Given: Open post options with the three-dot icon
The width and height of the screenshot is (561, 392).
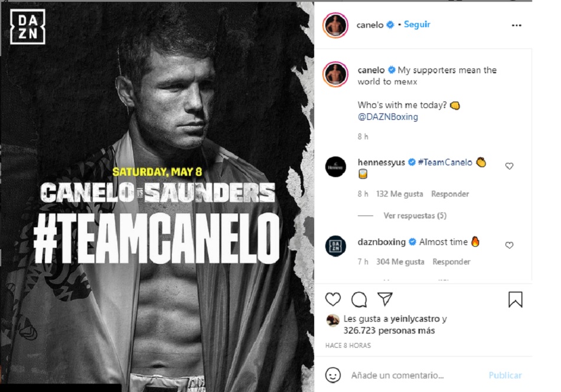Looking at the screenshot, I should coord(517,25).
